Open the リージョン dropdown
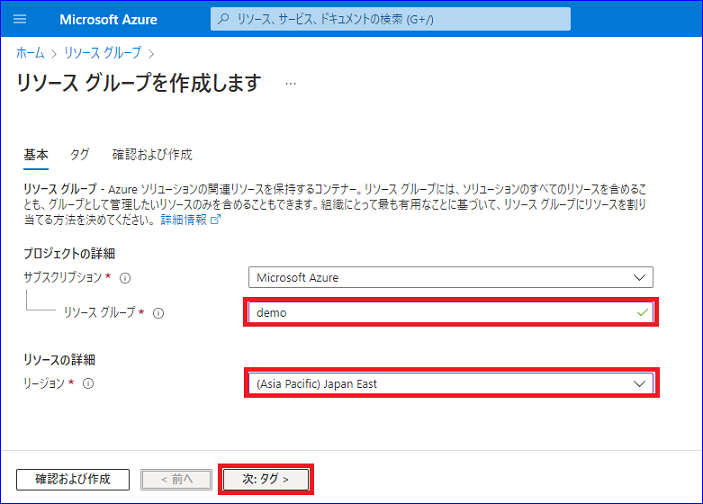703x504 pixels. click(451, 384)
